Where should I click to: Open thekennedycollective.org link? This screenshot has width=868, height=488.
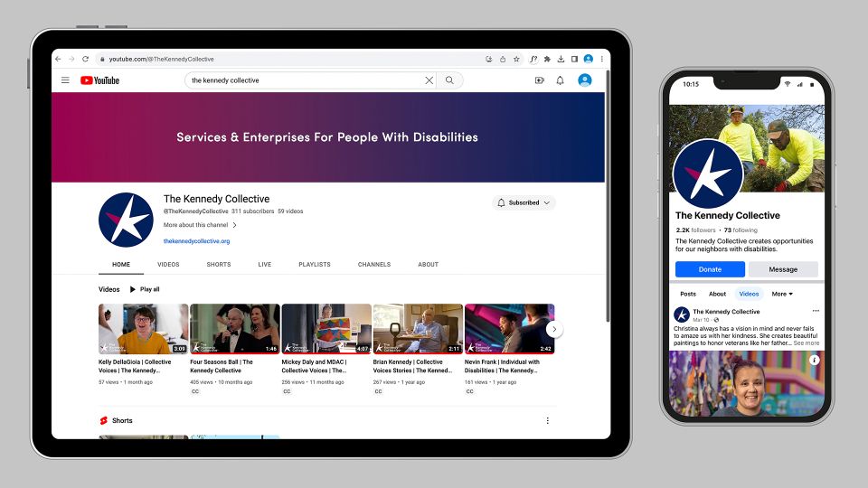pyautogui.click(x=196, y=241)
